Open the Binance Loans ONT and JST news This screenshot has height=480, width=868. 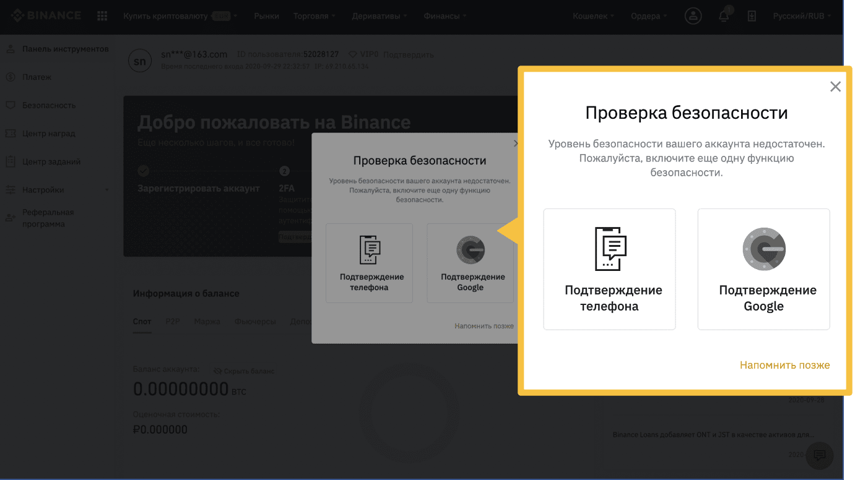(x=713, y=435)
